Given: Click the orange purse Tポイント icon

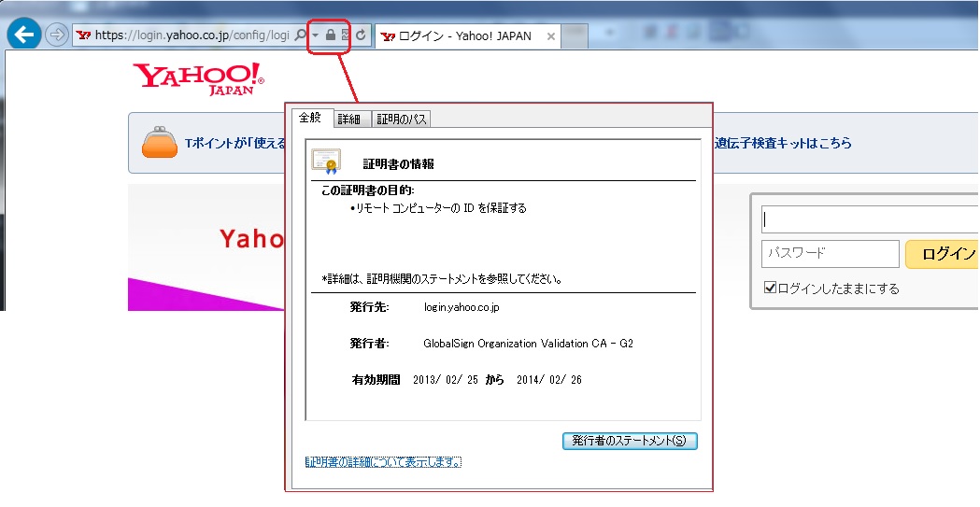Looking at the screenshot, I should click(160, 142).
